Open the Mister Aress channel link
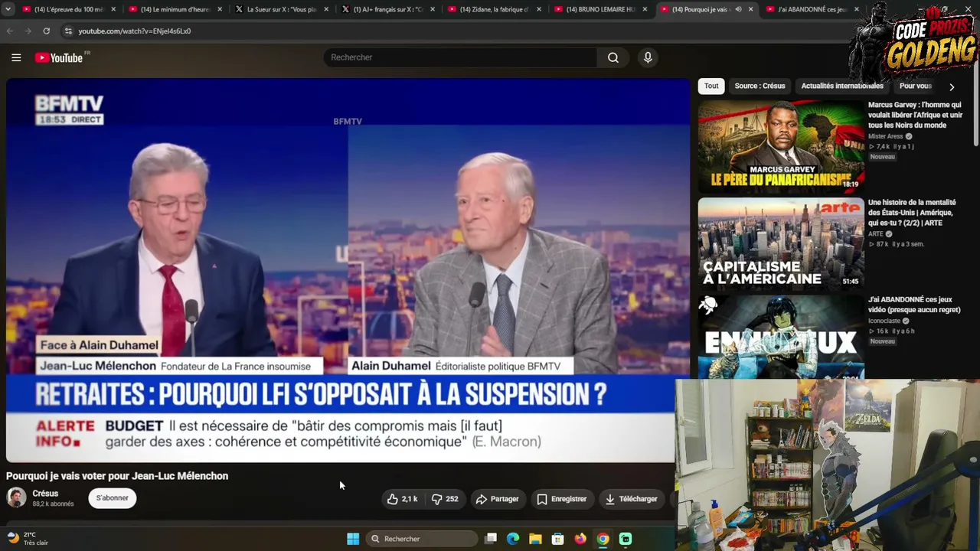Screen dimensions: 980x551 [886, 136]
